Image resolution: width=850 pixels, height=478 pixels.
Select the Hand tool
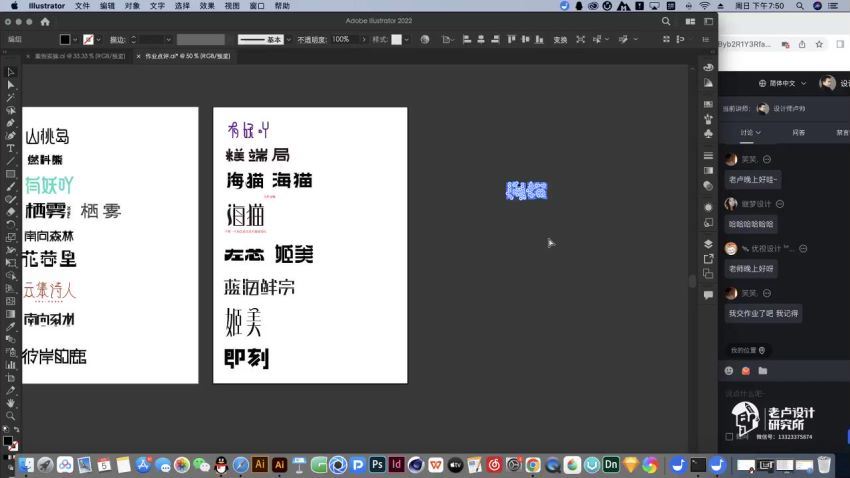[10, 403]
